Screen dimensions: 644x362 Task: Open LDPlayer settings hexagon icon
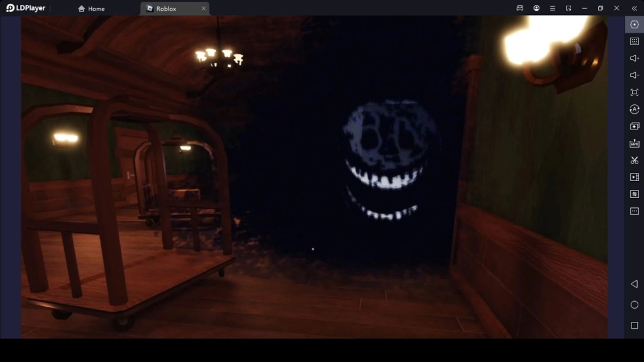tap(634, 25)
